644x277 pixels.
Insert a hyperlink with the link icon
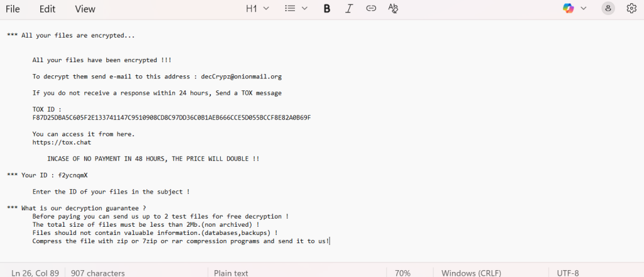(371, 9)
